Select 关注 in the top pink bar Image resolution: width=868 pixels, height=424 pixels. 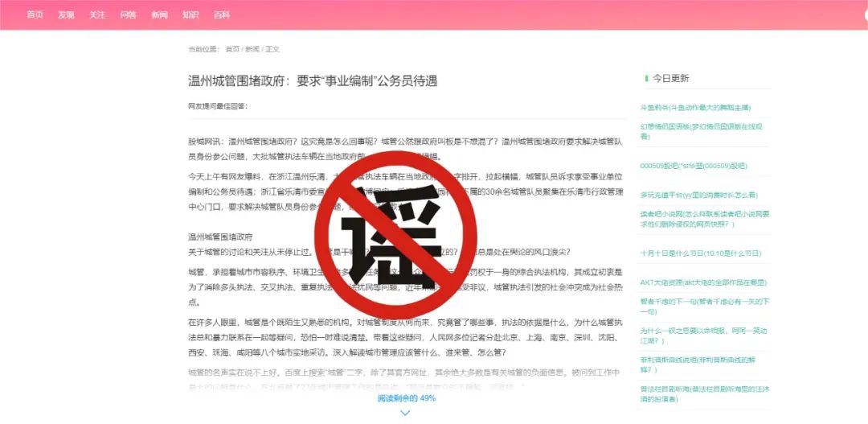(97, 15)
